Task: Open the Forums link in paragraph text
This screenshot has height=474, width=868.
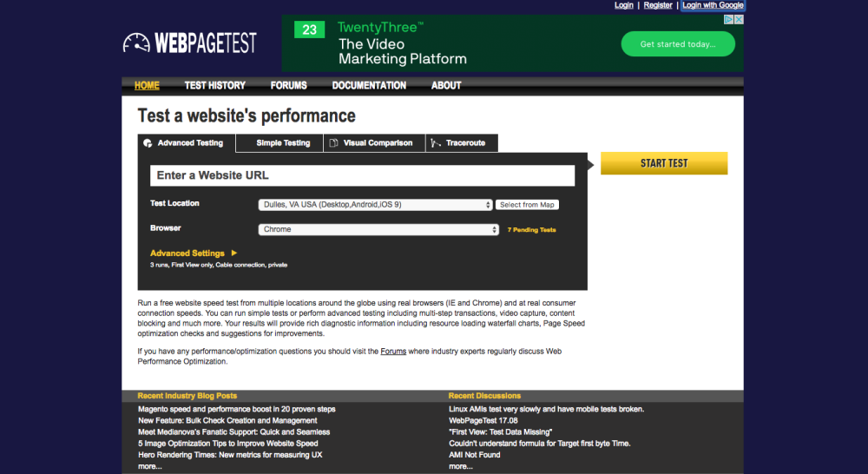Action: coord(393,351)
